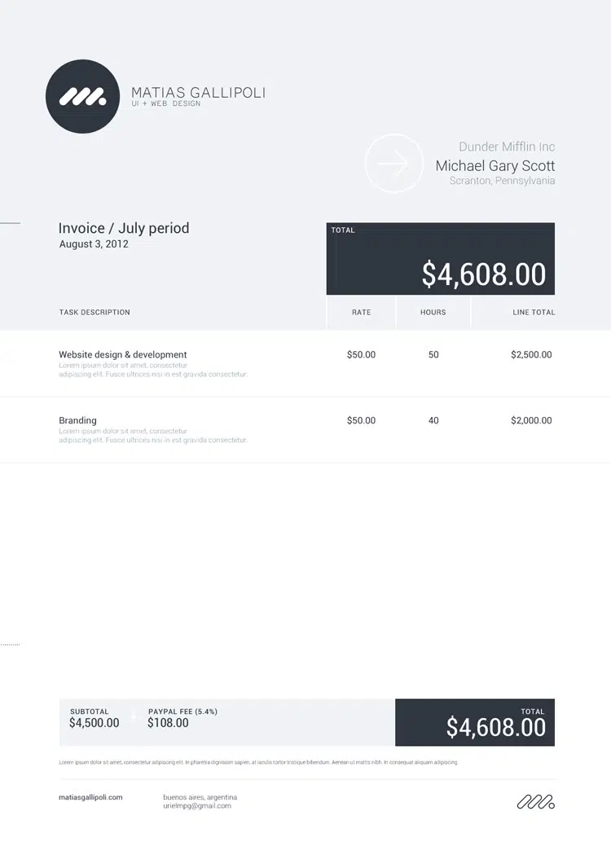Click the urielmpg@gmail.com email address
Image resolution: width=611 pixels, height=868 pixels.
[x=197, y=806]
